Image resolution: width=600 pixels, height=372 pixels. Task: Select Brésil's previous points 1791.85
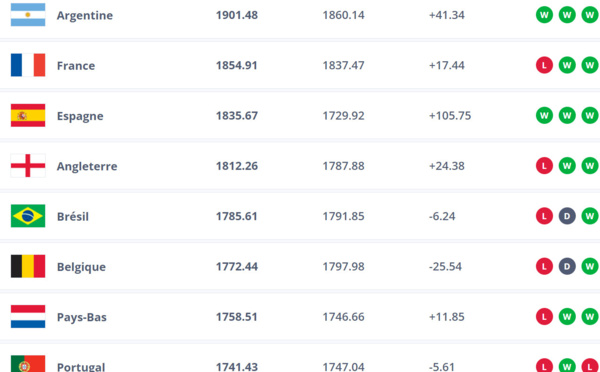point(343,216)
